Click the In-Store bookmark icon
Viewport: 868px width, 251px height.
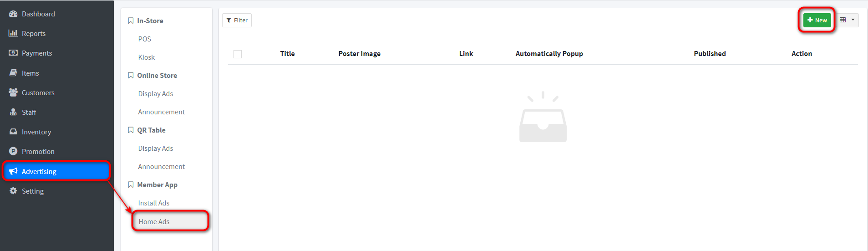(131, 21)
